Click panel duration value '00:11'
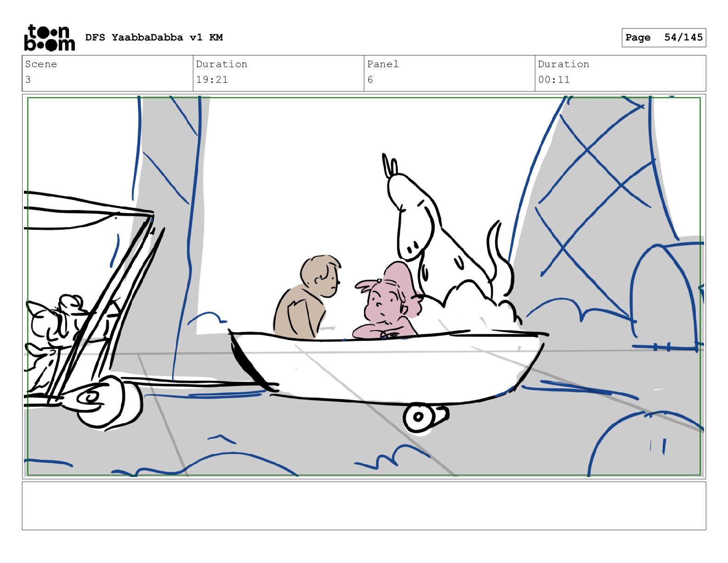Viewport: 728px width, 563px height. pyautogui.click(x=554, y=80)
